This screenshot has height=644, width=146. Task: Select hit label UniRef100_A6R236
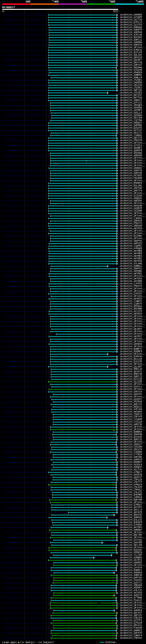point(131,424)
